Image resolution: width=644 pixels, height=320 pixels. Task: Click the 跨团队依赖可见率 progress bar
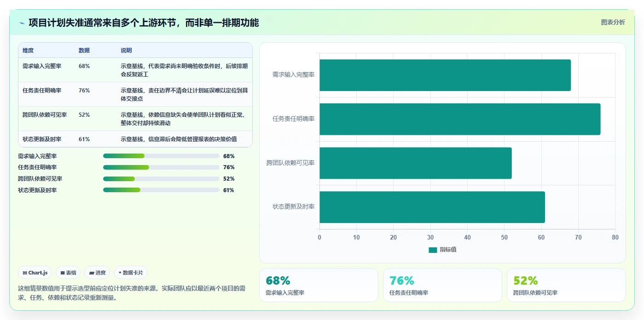(161, 179)
